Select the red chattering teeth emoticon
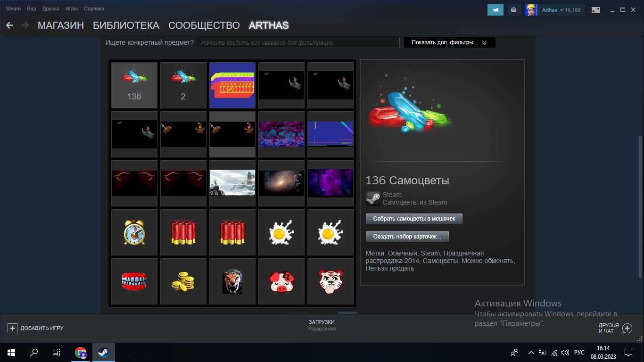The width and height of the screenshot is (644, 362). coord(134,281)
